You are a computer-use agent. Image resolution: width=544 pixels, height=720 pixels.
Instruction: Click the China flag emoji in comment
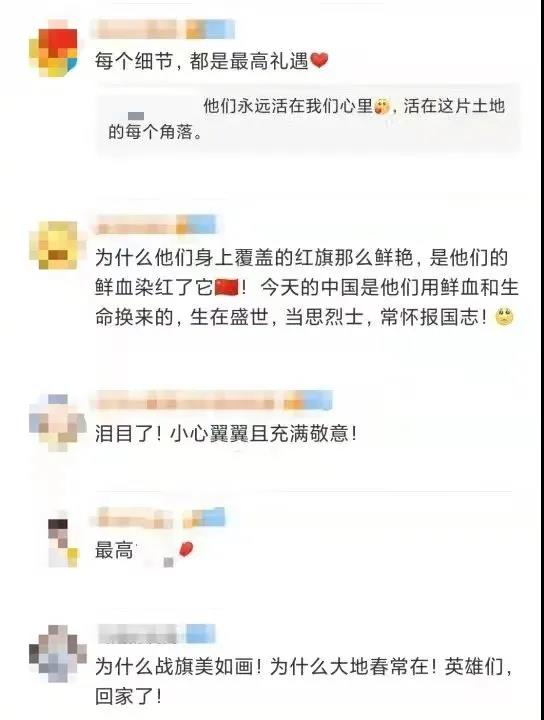[x=227, y=288]
